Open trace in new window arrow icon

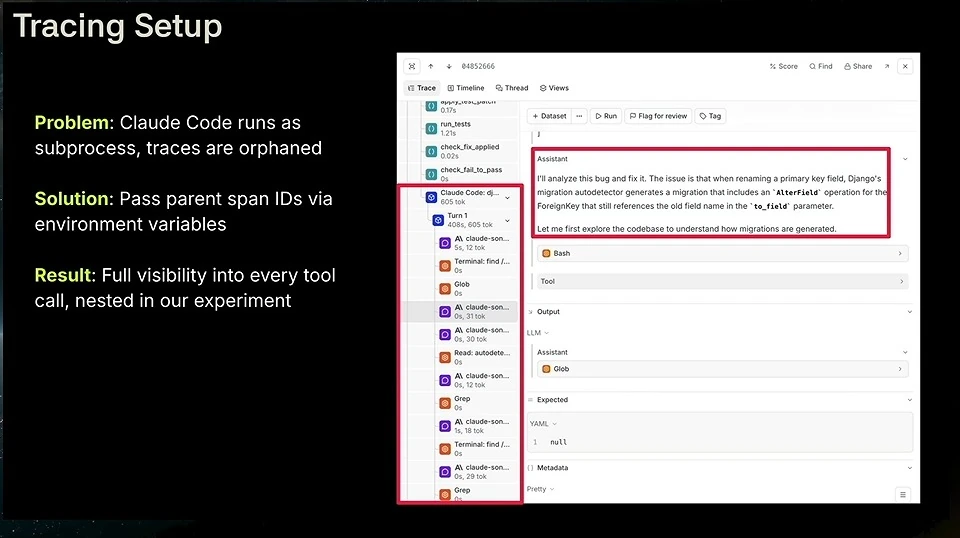click(887, 66)
